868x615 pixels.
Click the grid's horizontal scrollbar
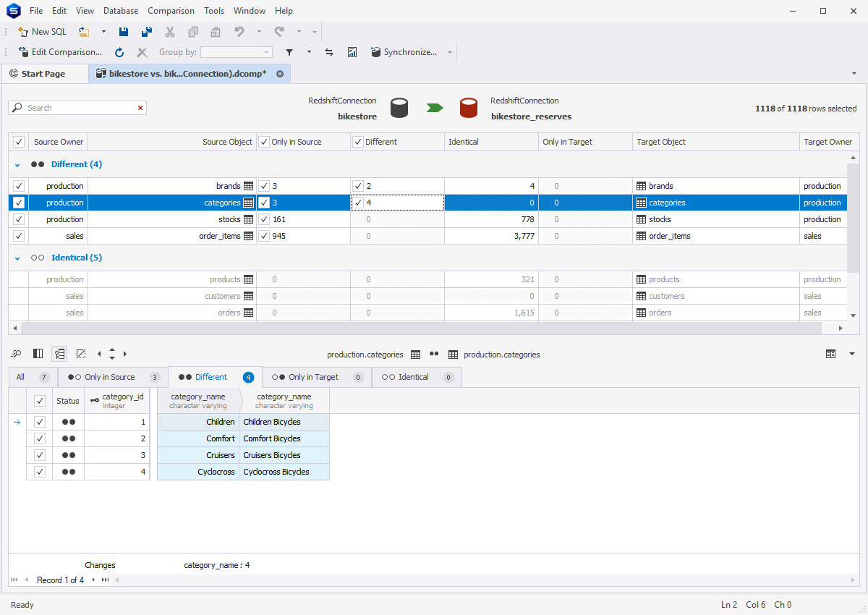tap(422, 328)
